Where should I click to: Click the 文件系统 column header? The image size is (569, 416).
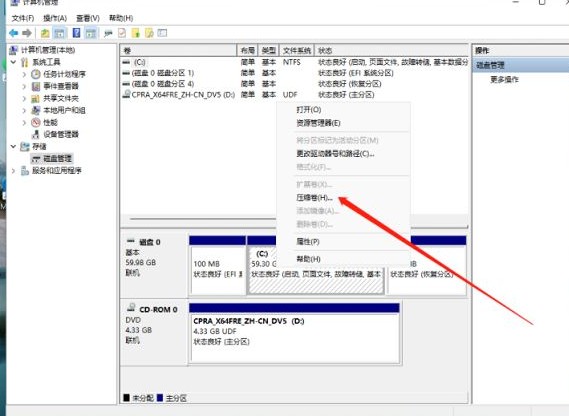(x=297, y=50)
